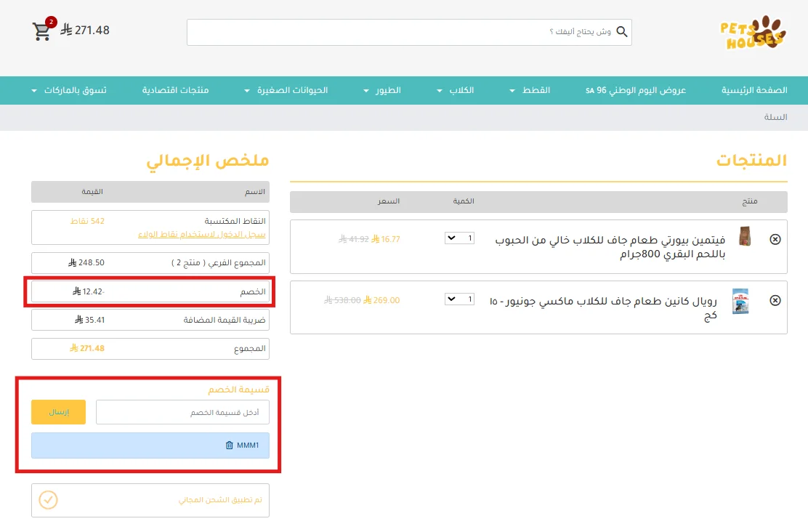The image size is (808, 532).
Task: Go to الصفحة الرئيسية
Action: 754,90
